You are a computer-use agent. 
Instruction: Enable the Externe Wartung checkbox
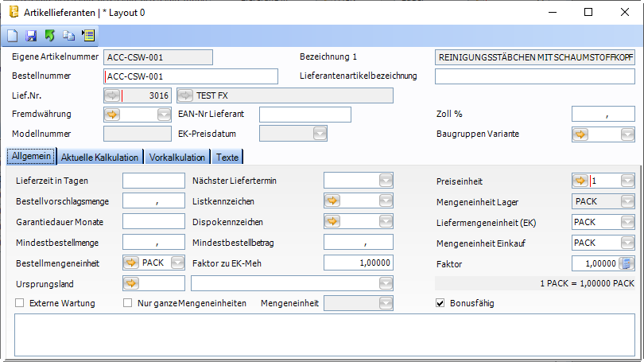(x=20, y=303)
